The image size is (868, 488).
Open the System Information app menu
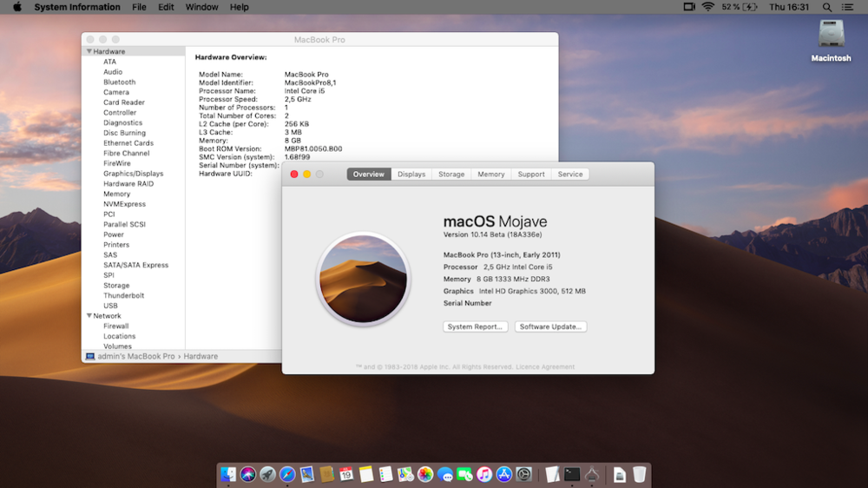(77, 7)
